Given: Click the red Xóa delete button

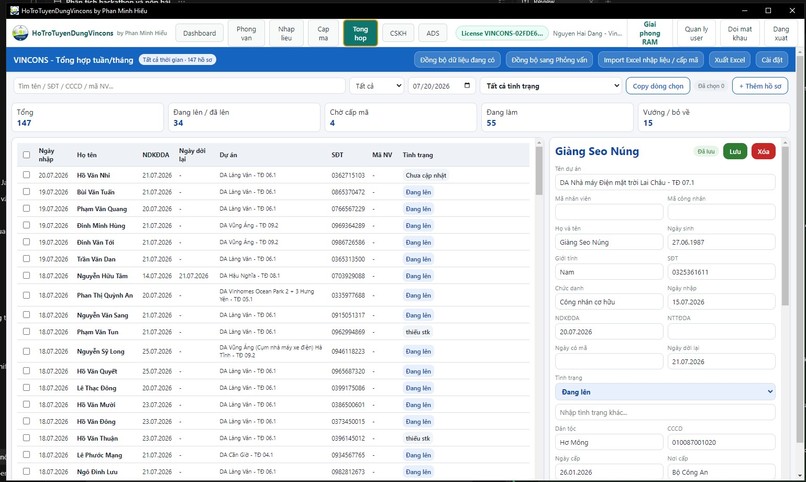Looking at the screenshot, I should pos(763,151).
